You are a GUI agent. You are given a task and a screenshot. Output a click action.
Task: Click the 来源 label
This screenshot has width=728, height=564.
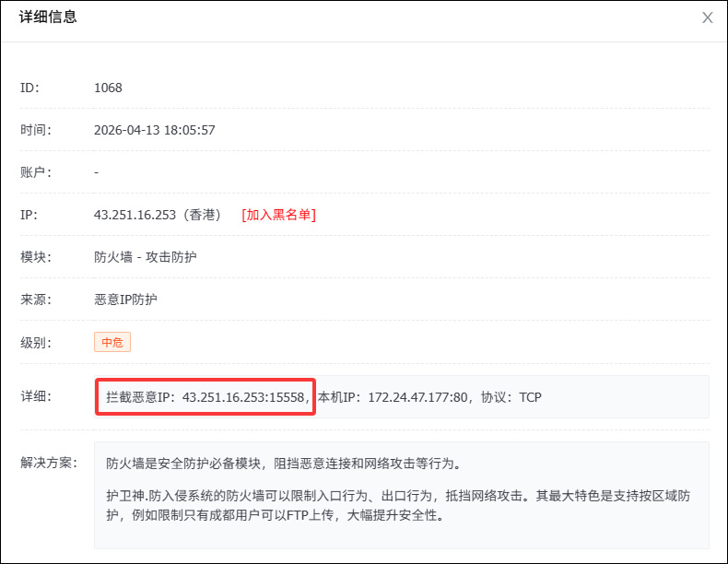(x=36, y=300)
